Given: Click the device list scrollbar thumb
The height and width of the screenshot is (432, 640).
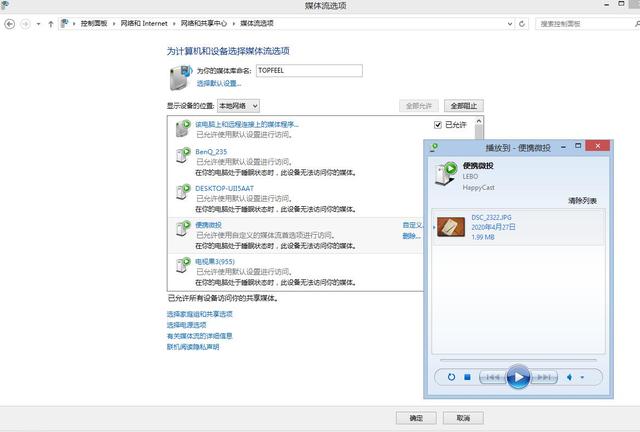Looking at the screenshot, I should point(479,132).
